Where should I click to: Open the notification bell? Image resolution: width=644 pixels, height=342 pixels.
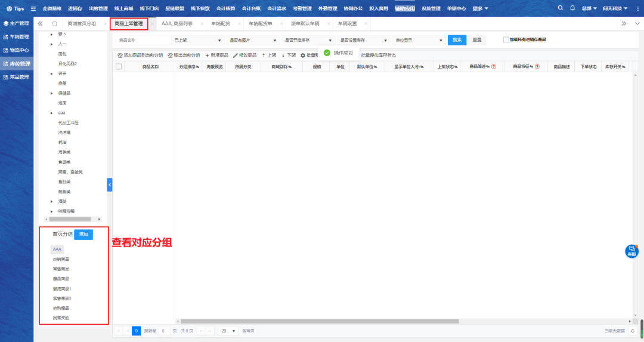[572, 8]
